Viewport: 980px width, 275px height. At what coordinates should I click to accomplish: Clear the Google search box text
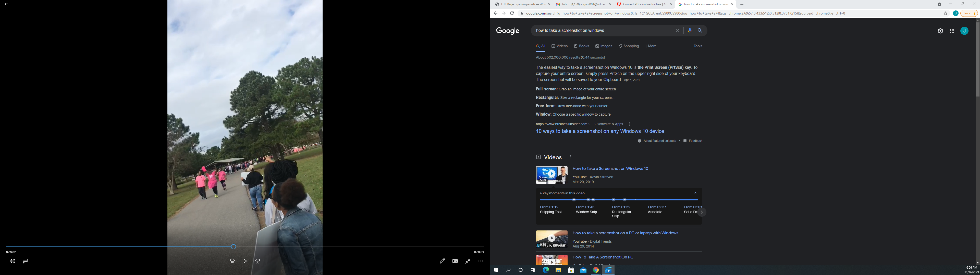tap(677, 30)
